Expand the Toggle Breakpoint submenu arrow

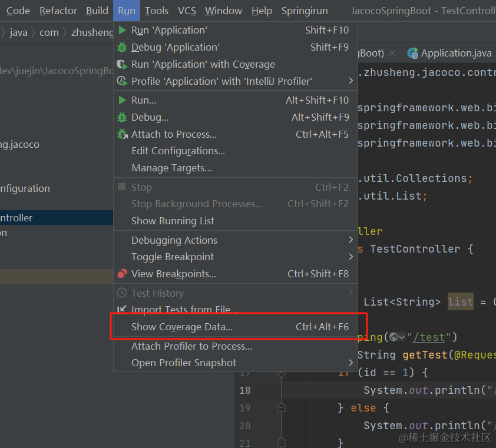coord(350,257)
